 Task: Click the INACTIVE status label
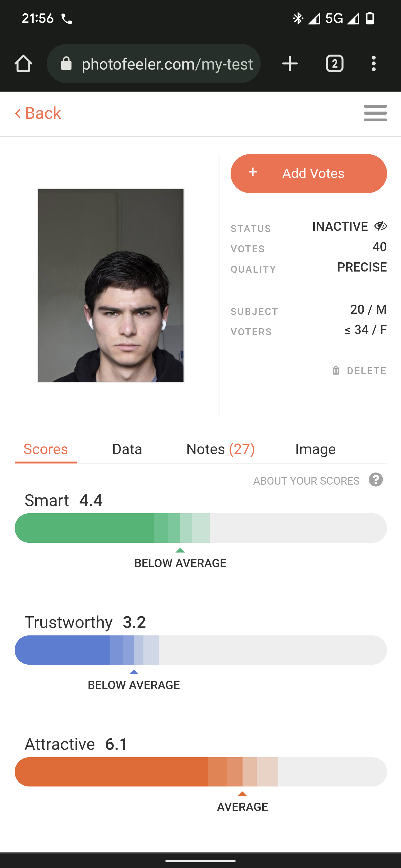point(340,226)
